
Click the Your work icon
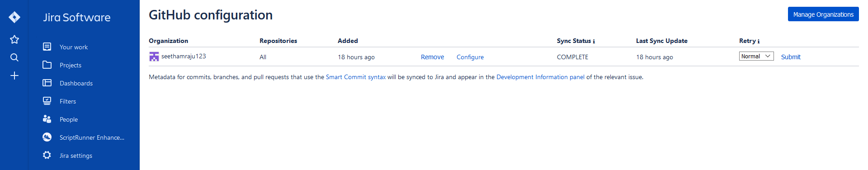point(47,47)
